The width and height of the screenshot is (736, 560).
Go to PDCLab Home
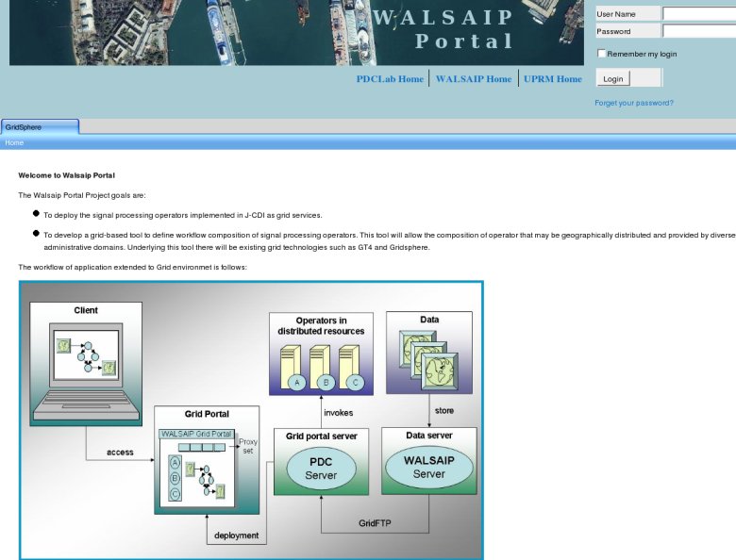pyautogui.click(x=390, y=79)
